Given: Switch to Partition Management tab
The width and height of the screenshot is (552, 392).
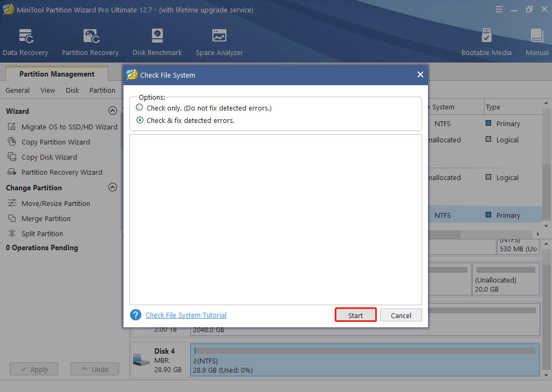Looking at the screenshot, I should [x=57, y=74].
